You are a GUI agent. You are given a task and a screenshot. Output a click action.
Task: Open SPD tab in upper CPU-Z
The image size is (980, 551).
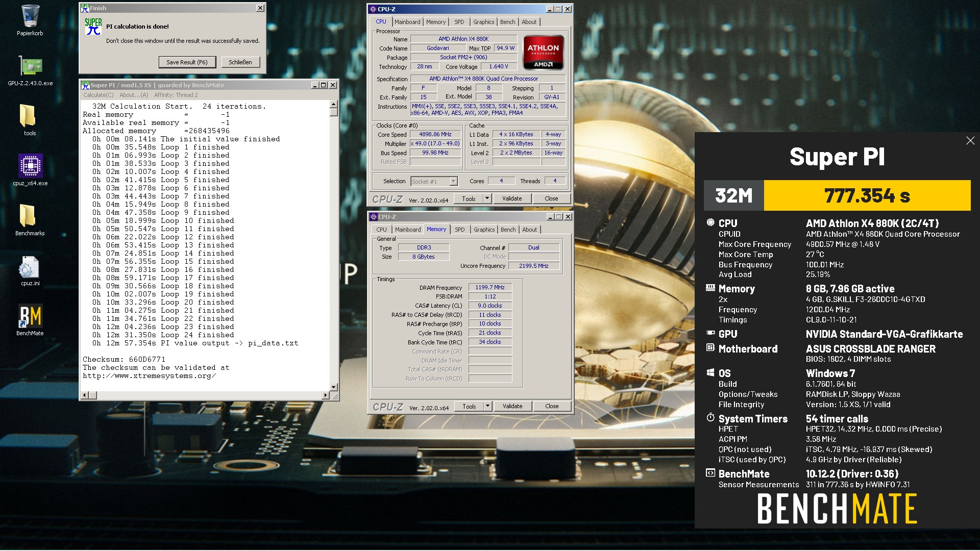pyautogui.click(x=459, y=22)
